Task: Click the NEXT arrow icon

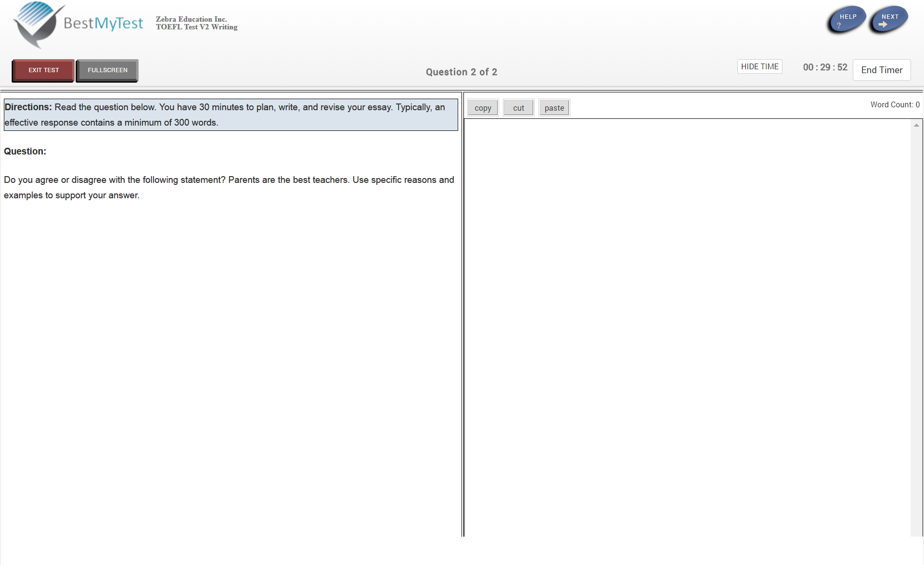Action: tap(883, 25)
